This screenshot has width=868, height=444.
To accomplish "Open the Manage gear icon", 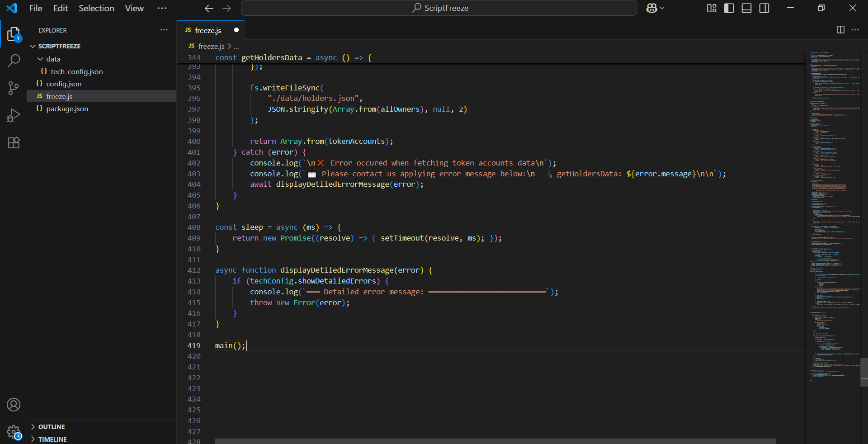I will pyautogui.click(x=14, y=433).
